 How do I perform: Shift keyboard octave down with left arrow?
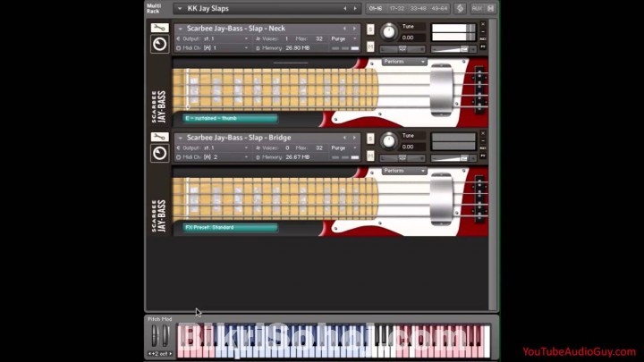pyautogui.click(x=150, y=354)
